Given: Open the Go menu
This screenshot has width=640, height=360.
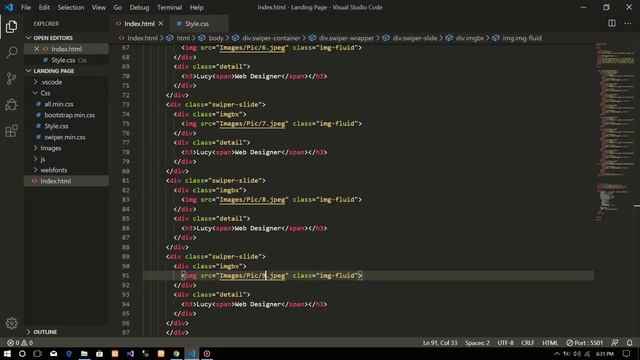Looking at the screenshot, I should click(x=118, y=7).
